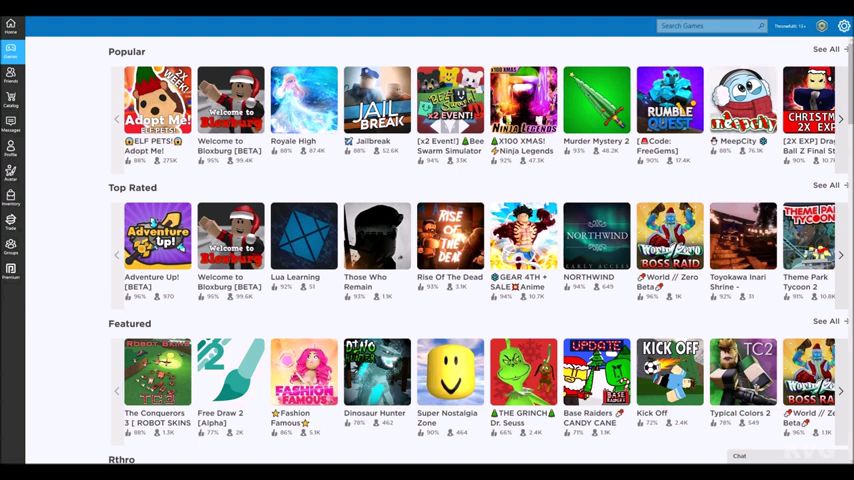Image resolution: width=854 pixels, height=480 pixels.
Task: Open the Catalog shopping cart icon
Action: coord(11,99)
